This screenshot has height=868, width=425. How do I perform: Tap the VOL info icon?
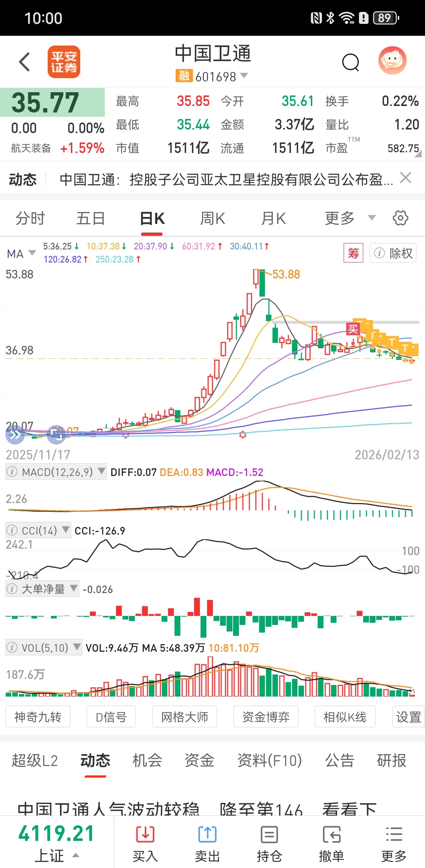(12, 647)
